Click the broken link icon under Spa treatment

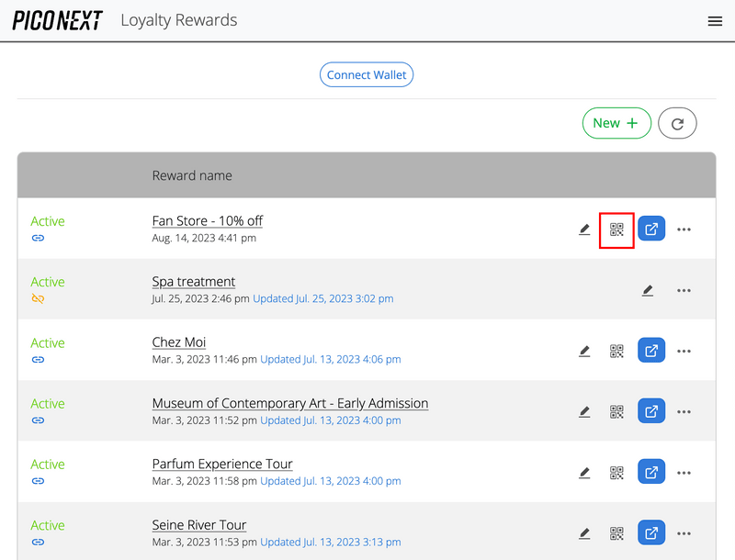(x=38, y=298)
